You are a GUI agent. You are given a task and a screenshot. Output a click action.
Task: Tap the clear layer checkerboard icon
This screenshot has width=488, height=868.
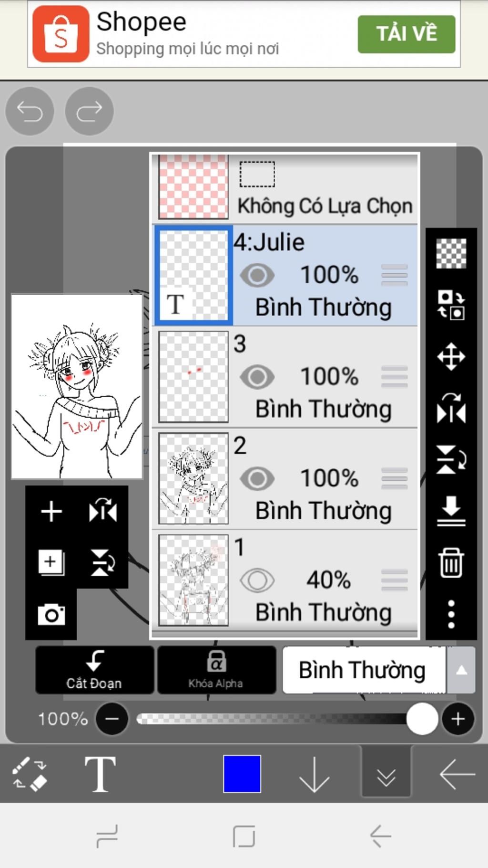451,253
